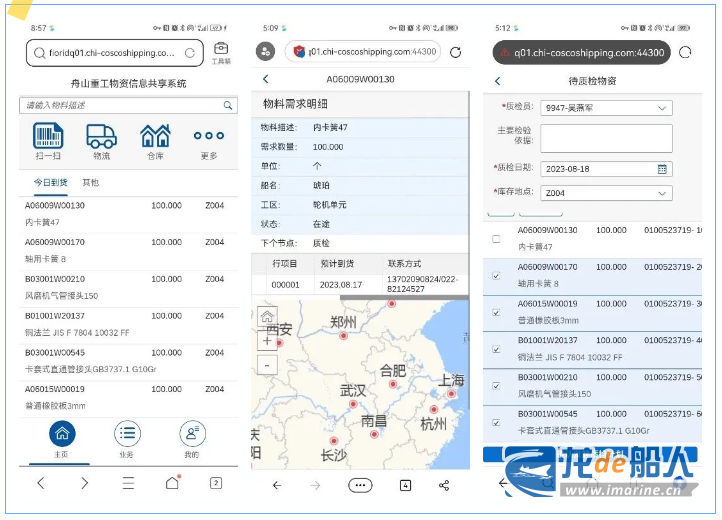This screenshot has width=722, height=520.
Task: Open the 工具箱 toolbox icon
Action: [x=221, y=51]
